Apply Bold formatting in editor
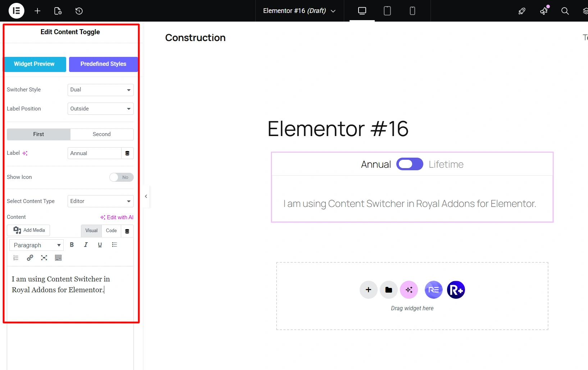The width and height of the screenshot is (588, 370). click(72, 245)
